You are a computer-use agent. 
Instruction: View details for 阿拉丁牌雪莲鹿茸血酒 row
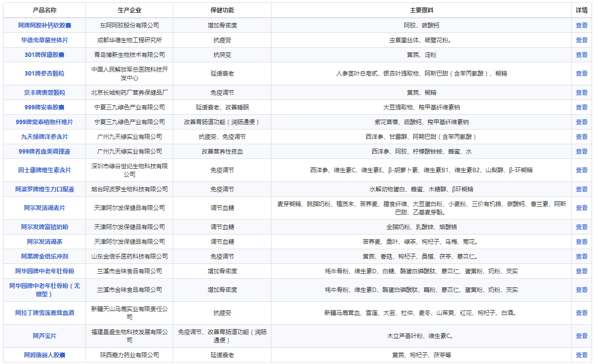tap(581, 313)
